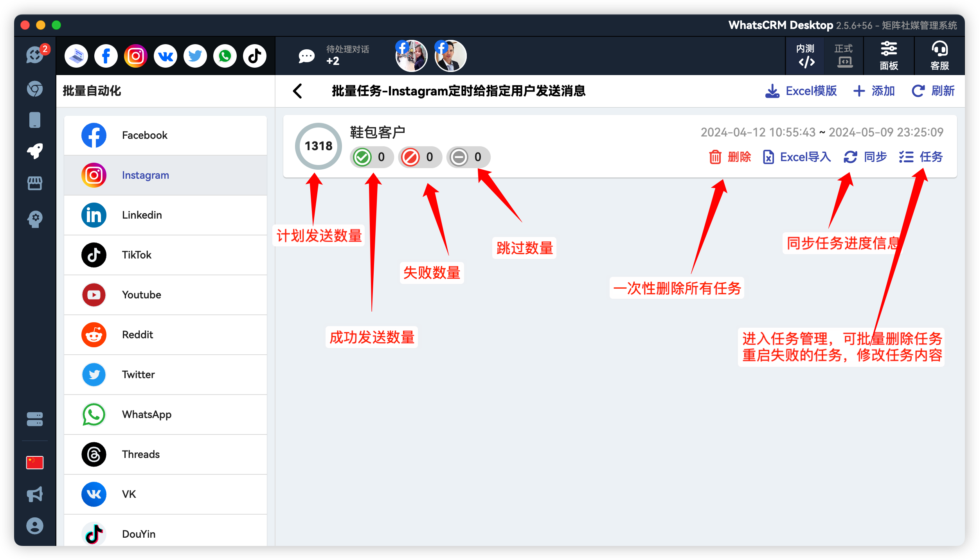Click the TikTok icon in top bar
This screenshot has width=979, height=560.
[255, 56]
